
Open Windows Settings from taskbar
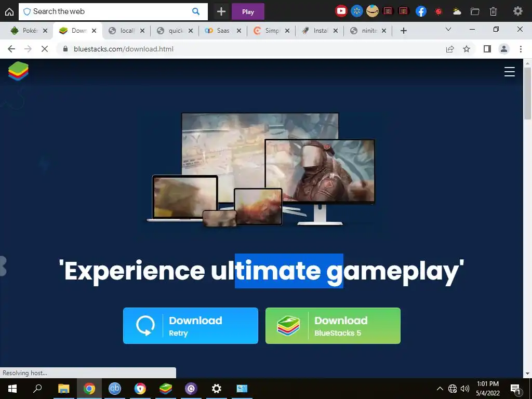pyautogui.click(x=217, y=389)
